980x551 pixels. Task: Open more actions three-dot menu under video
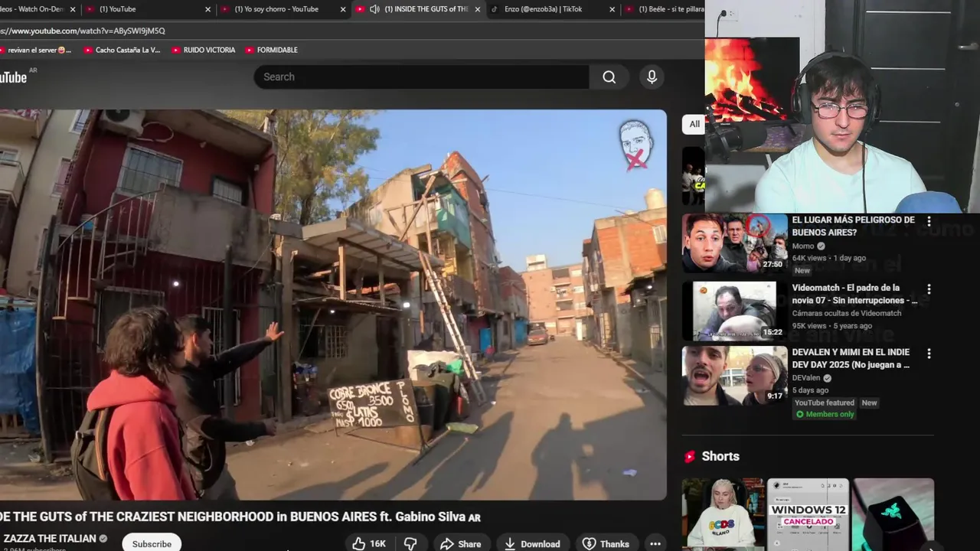point(655,543)
